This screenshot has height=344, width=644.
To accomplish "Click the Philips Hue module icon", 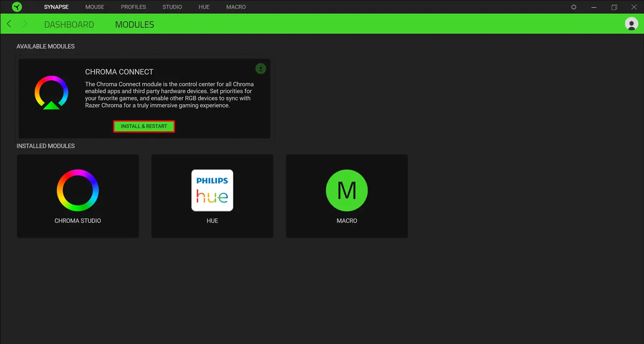I will coord(212,190).
